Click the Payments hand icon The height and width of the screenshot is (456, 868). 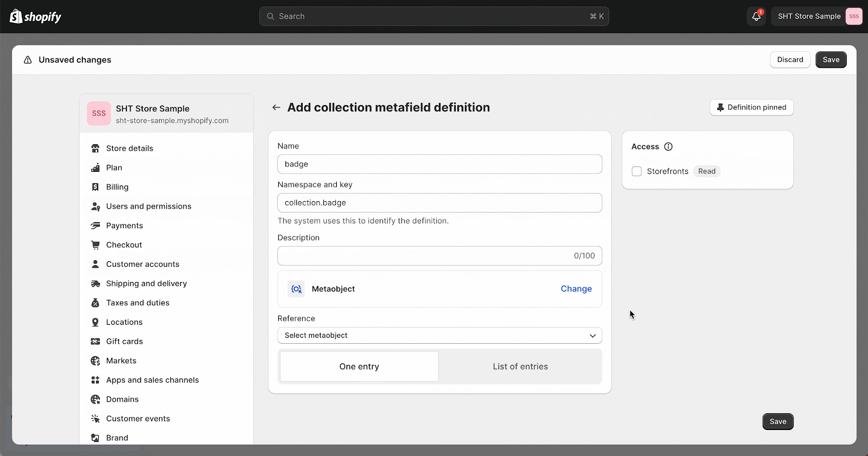95,226
